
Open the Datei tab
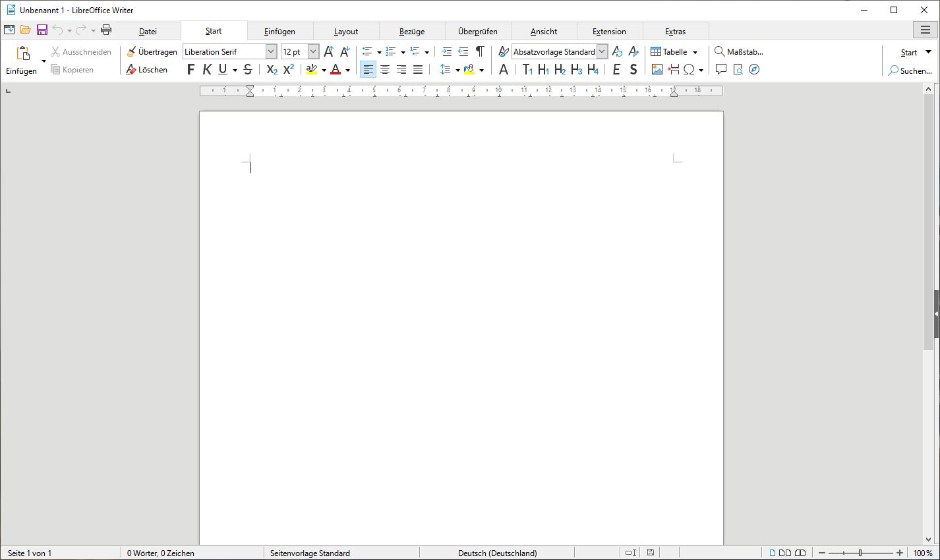pos(148,31)
